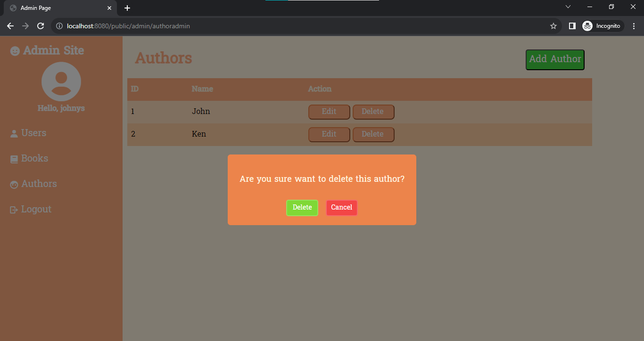Screen dimensions: 644x341
Task: Bookmark this page with the star icon
Action: 553,26
